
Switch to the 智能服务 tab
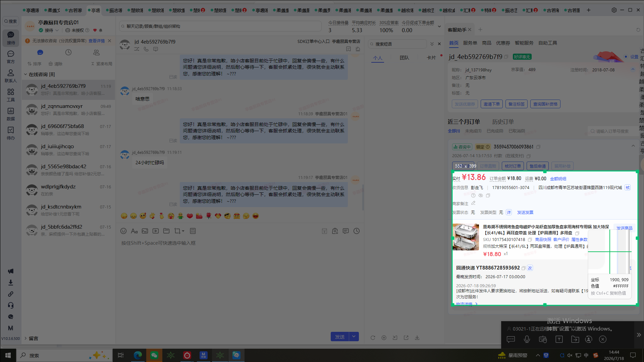524,43
